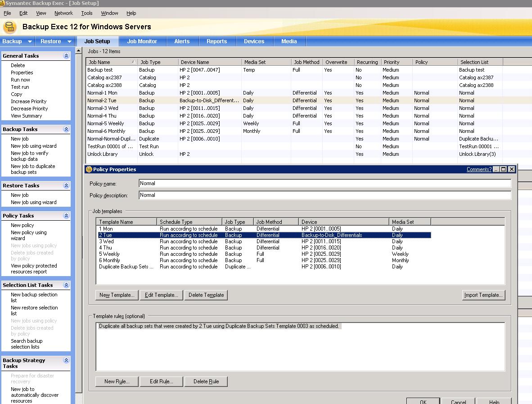Click Test run in General Tasks
Image resolution: width=532 pixels, height=404 pixels.
[x=20, y=87]
